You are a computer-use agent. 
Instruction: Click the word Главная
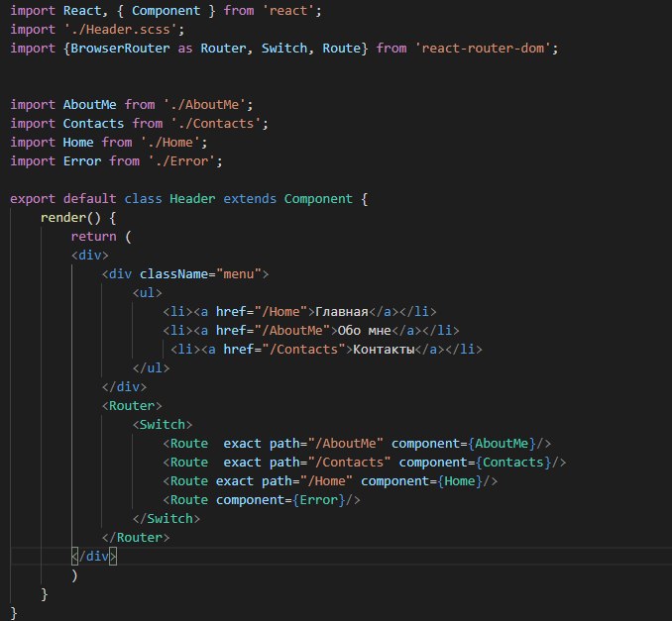[x=342, y=312]
